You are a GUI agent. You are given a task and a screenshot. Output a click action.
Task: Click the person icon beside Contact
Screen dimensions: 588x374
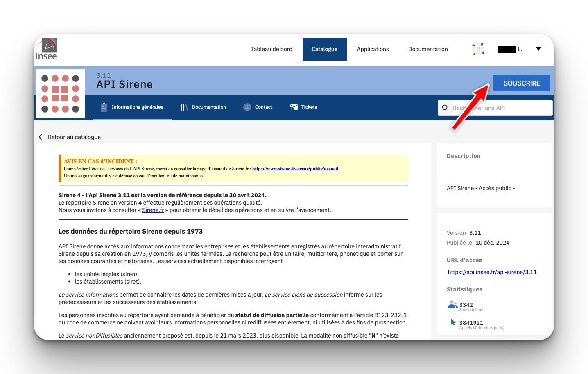247,107
